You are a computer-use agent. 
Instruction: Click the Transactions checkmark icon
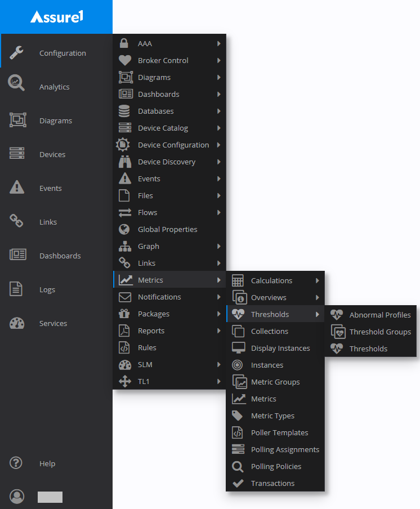[x=238, y=483]
